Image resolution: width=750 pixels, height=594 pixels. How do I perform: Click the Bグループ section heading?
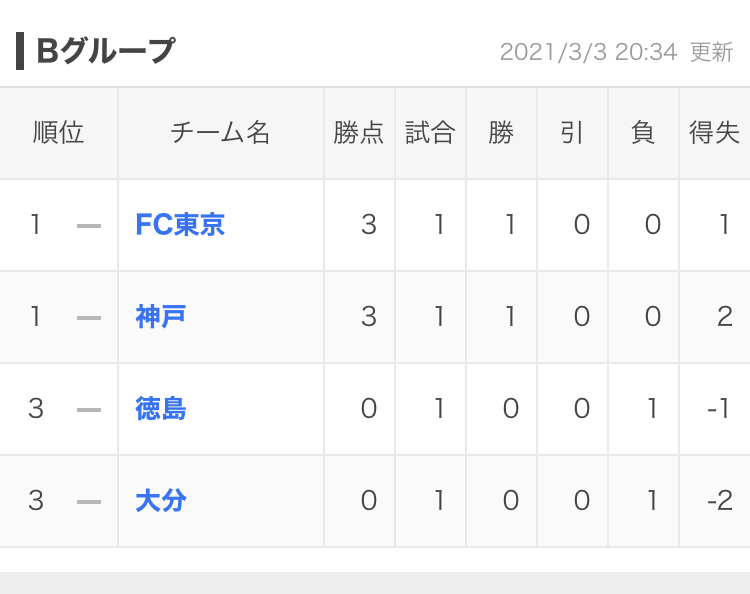pos(105,51)
